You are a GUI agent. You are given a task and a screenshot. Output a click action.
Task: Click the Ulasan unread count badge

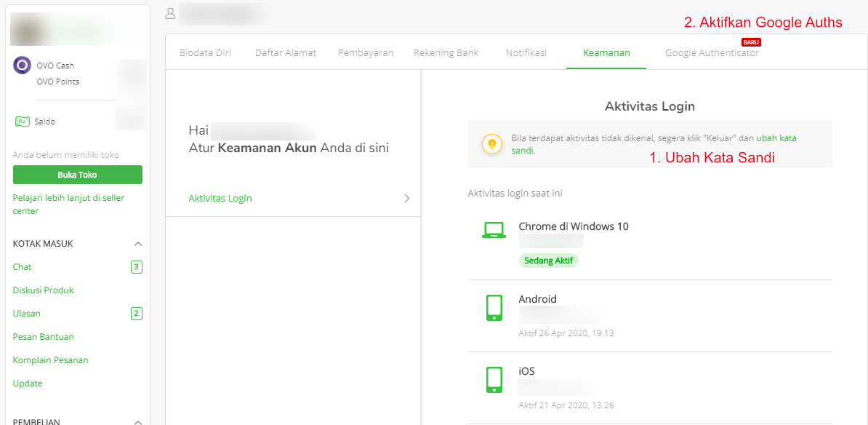coord(136,313)
